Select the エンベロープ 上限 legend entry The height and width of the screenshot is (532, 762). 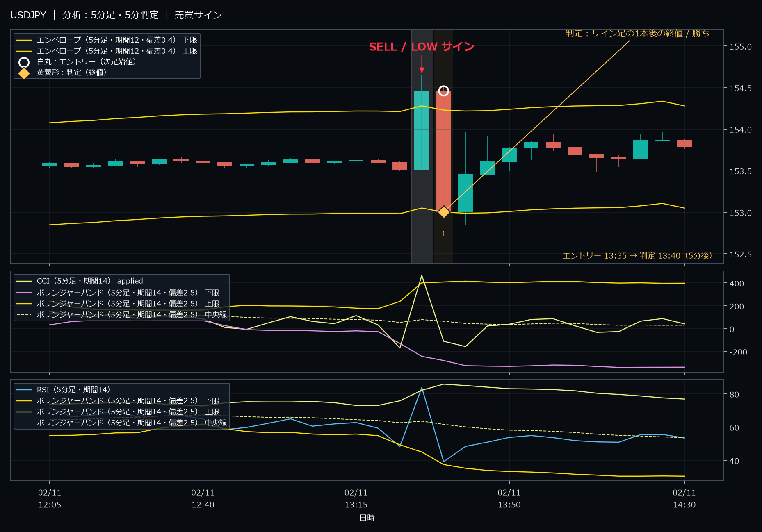pos(107,51)
